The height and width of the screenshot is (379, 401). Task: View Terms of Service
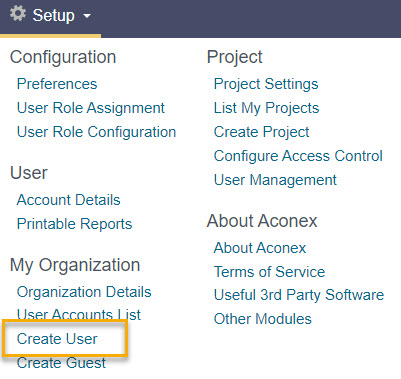pyautogui.click(x=269, y=272)
